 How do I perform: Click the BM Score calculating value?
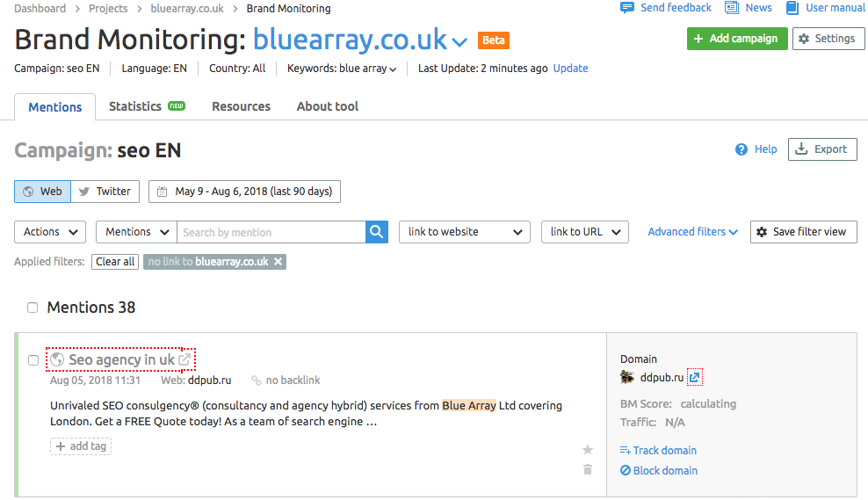708,403
